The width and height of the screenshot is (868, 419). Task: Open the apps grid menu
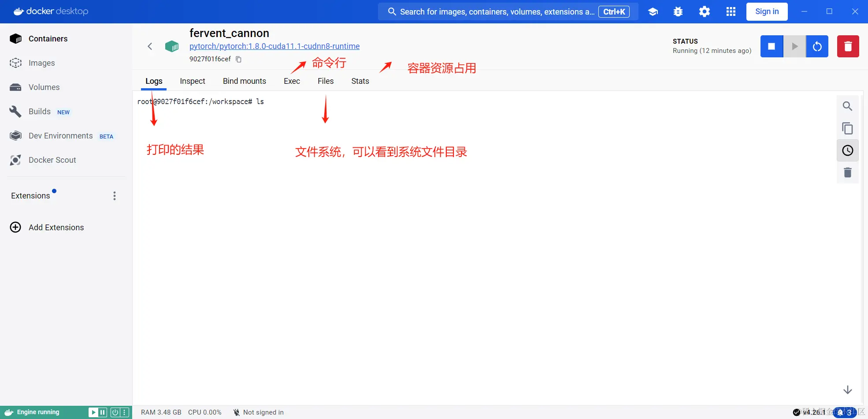tap(731, 12)
